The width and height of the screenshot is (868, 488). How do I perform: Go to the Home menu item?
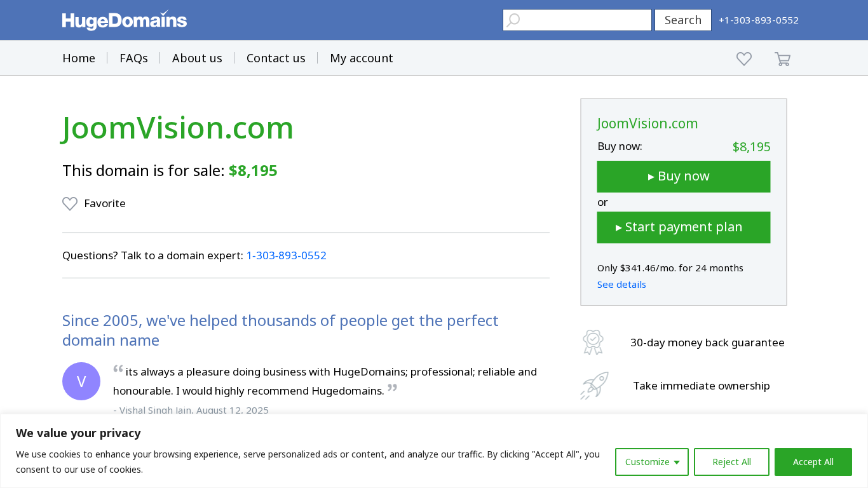pos(79,58)
